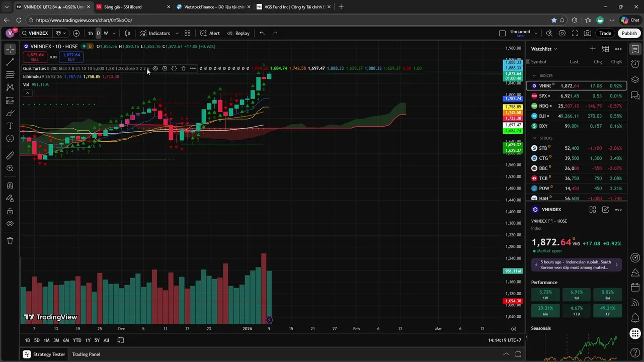This screenshot has height=362, width=644.
Task: Collapse the indicator legend arrow
Action: (27, 93)
